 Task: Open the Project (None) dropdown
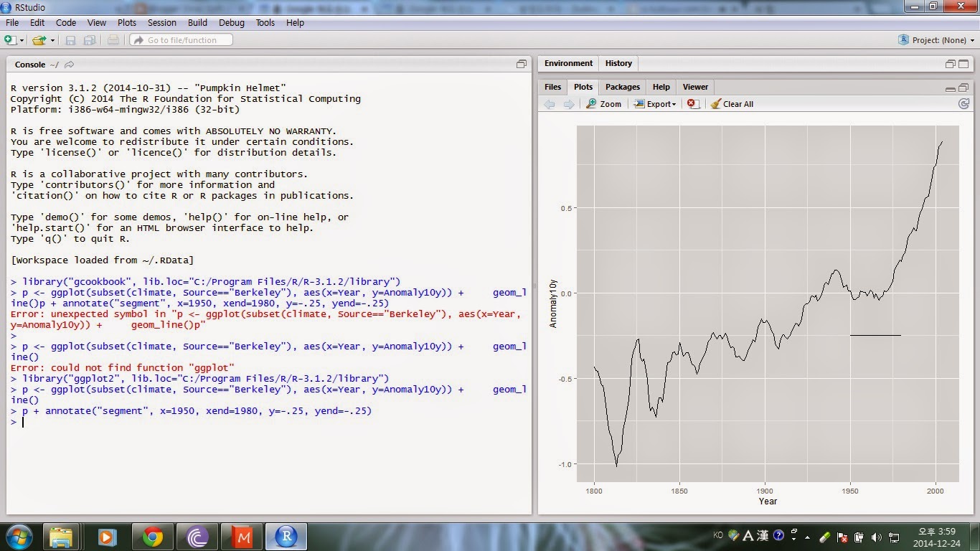pyautogui.click(x=936, y=40)
